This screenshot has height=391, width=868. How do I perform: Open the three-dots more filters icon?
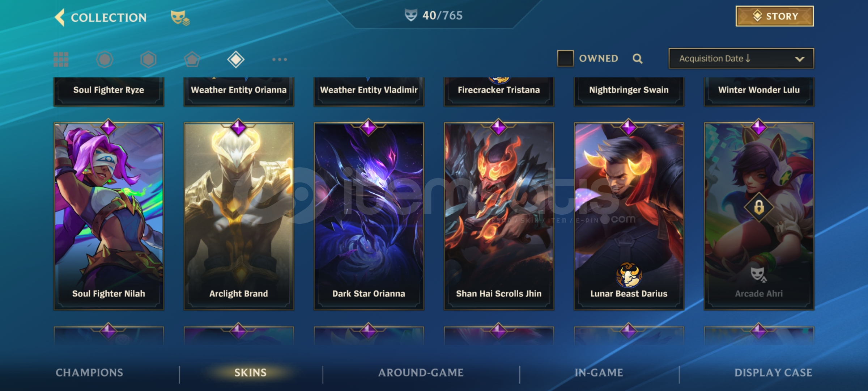(280, 59)
